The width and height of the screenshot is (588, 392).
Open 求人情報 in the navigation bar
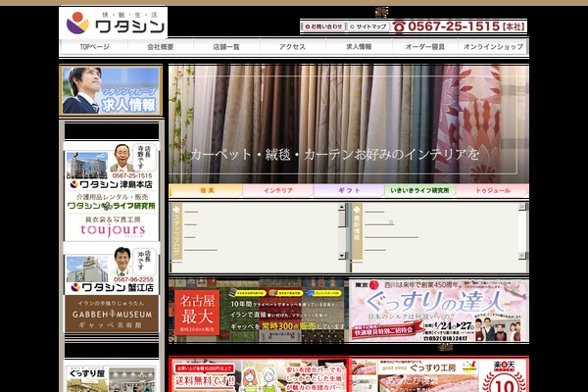coord(359,47)
